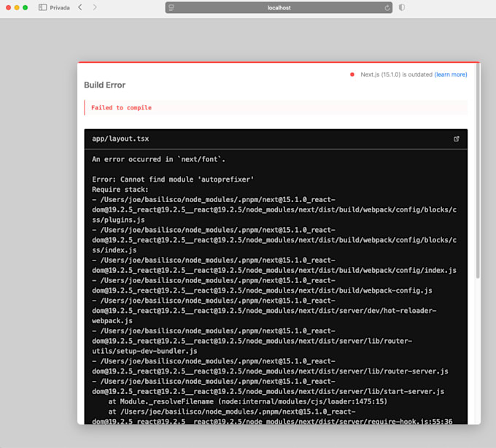The width and height of the screenshot is (496, 448).
Task: Select the Build Error heading
Action: coord(105,85)
